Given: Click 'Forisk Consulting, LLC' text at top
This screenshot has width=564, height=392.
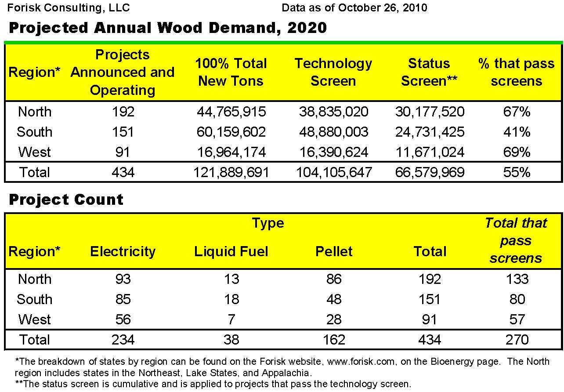Looking at the screenshot, I should click(x=69, y=7).
